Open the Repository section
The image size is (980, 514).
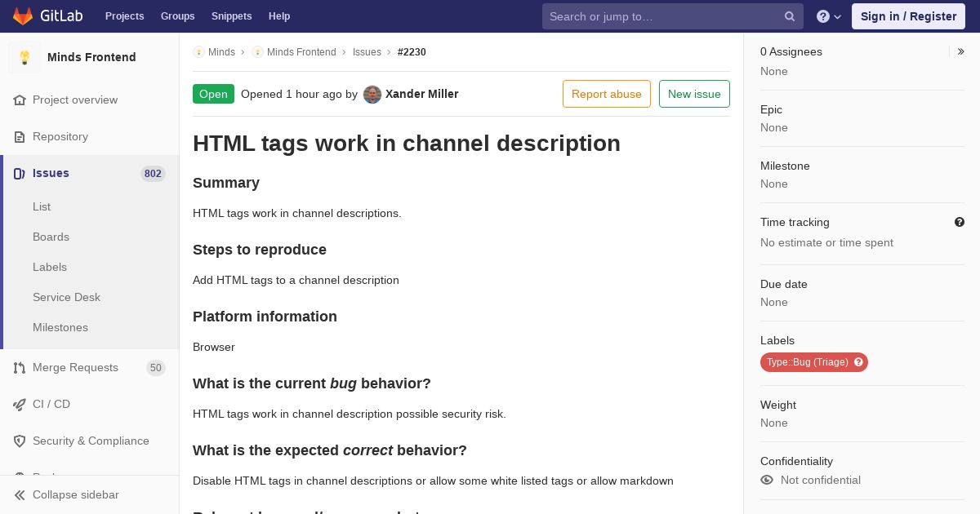(x=60, y=136)
